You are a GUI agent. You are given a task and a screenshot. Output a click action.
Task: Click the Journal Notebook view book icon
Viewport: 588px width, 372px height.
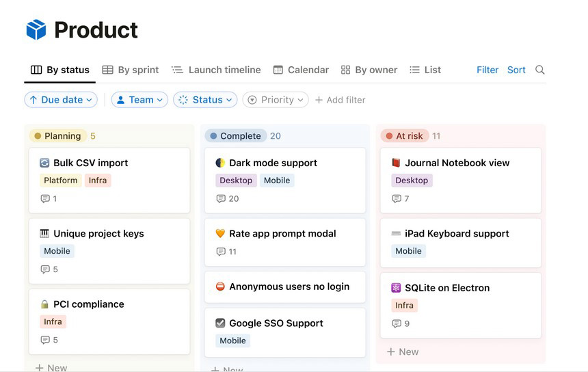tap(396, 163)
